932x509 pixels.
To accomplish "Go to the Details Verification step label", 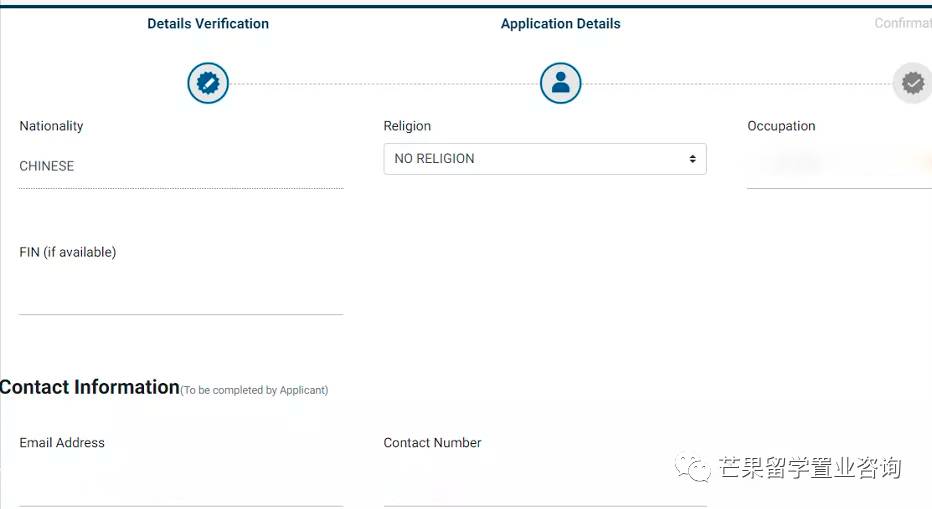I will coord(208,24).
